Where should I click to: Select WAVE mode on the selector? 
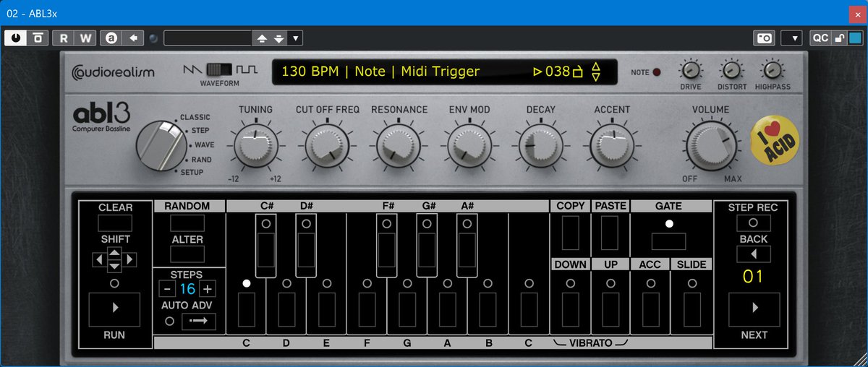click(204, 145)
